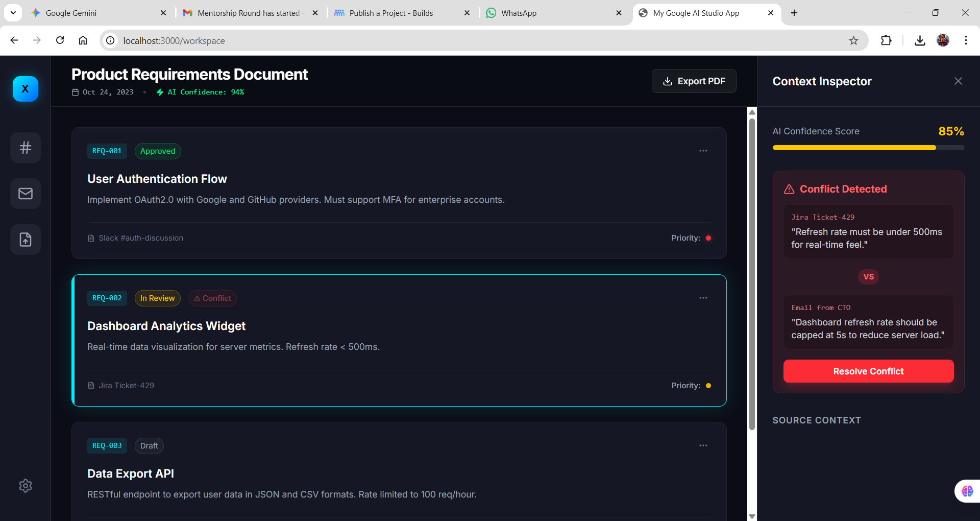Open REQ-001 more options menu
The image size is (980, 521).
[x=703, y=151]
